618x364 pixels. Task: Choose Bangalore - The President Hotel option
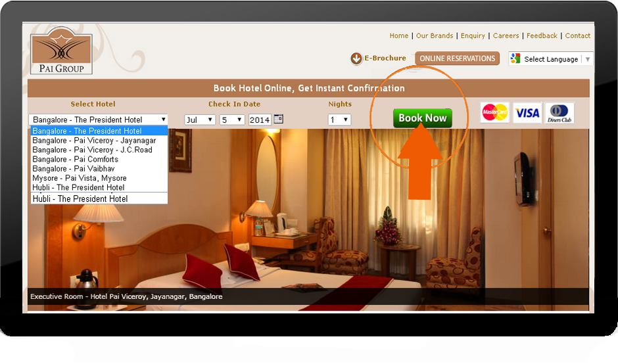tap(99, 131)
